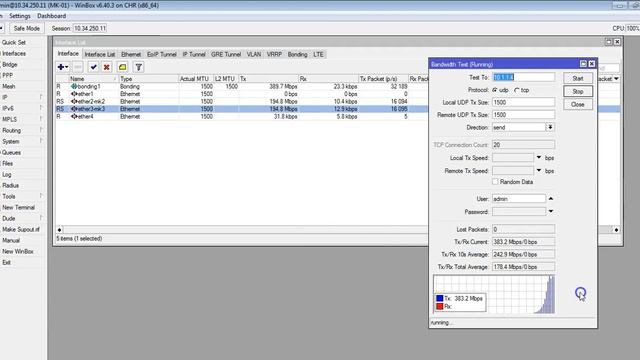Switch to the Interface List tab
Image resolution: width=640 pixels, height=360 pixels.
tap(100, 54)
